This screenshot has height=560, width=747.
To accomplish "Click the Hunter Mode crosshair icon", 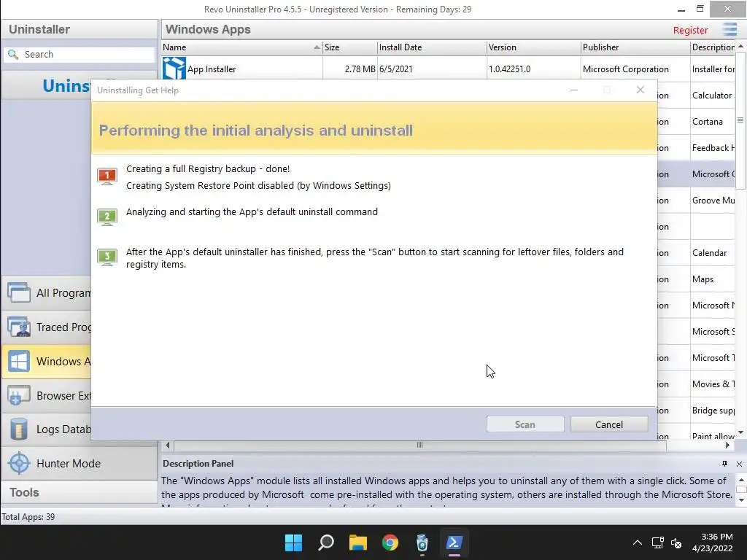I will pyautogui.click(x=19, y=463).
